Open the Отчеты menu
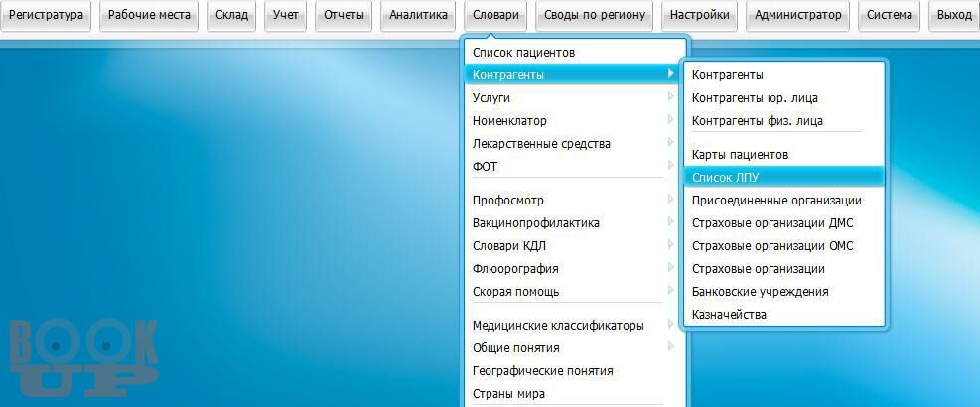 pos(344,15)
